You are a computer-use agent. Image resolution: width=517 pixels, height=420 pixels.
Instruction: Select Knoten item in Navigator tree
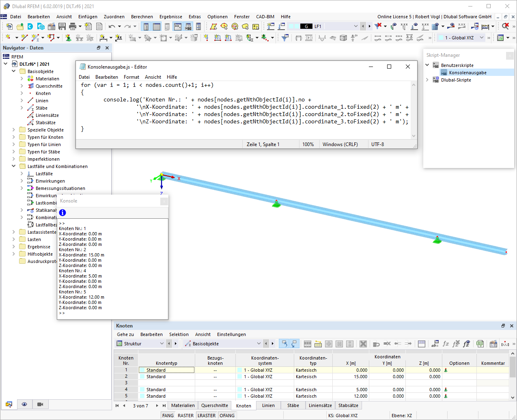[43, 93]
